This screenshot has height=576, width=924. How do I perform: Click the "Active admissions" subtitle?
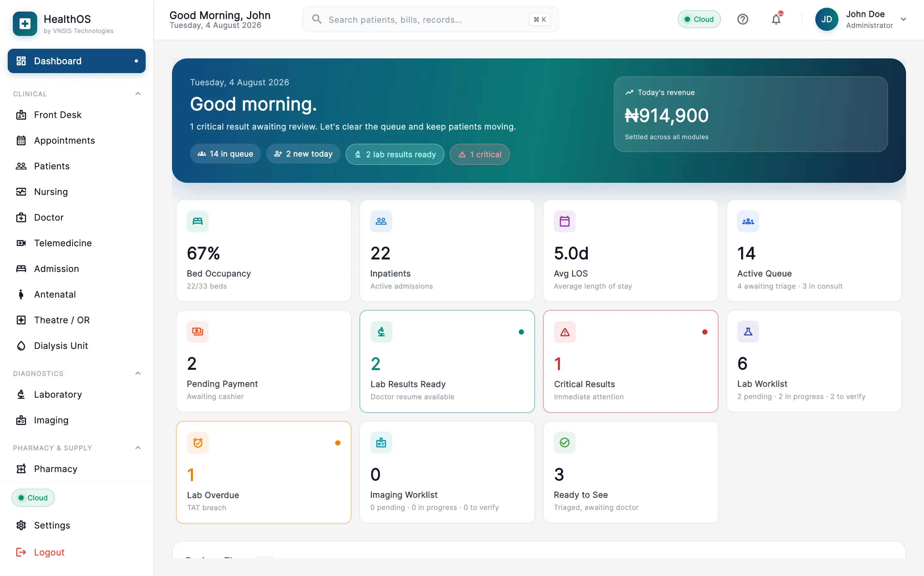click(x=401, y=286)
